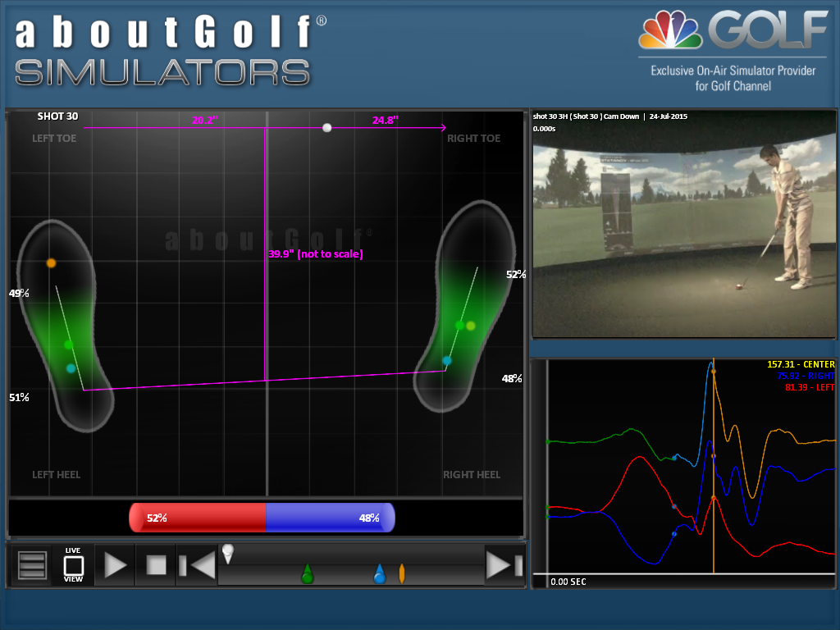
Task: Click the 24-Jul-2015 date text
Action: tap(668, 116)
